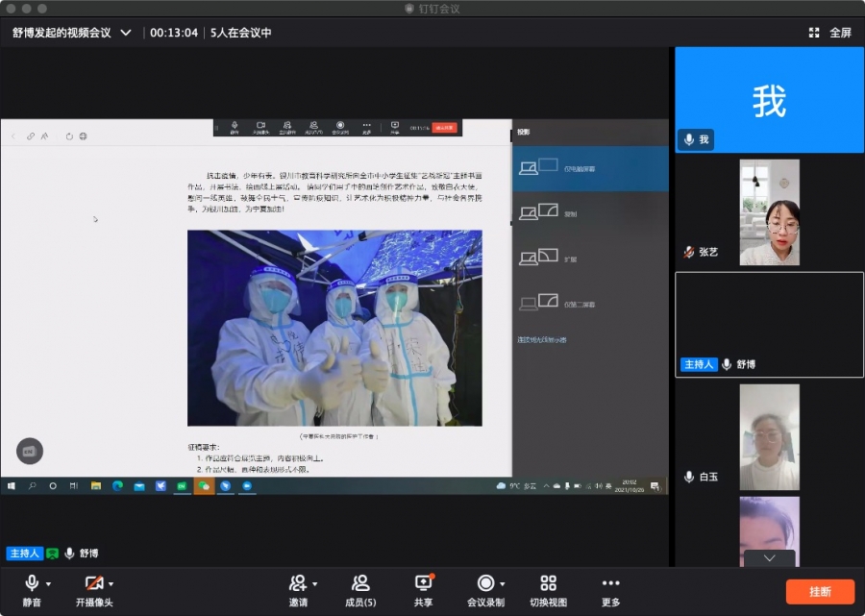Image resolution: width=865 pixels, height=616 pixels.
Task: Open the recording options arrow
Action: point(504,584)
